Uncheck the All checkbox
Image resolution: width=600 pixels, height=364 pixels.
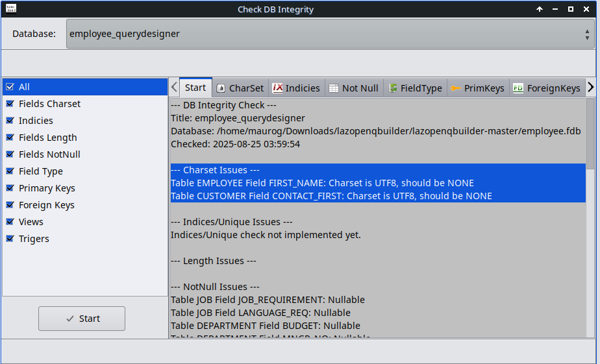pos(10,87)
